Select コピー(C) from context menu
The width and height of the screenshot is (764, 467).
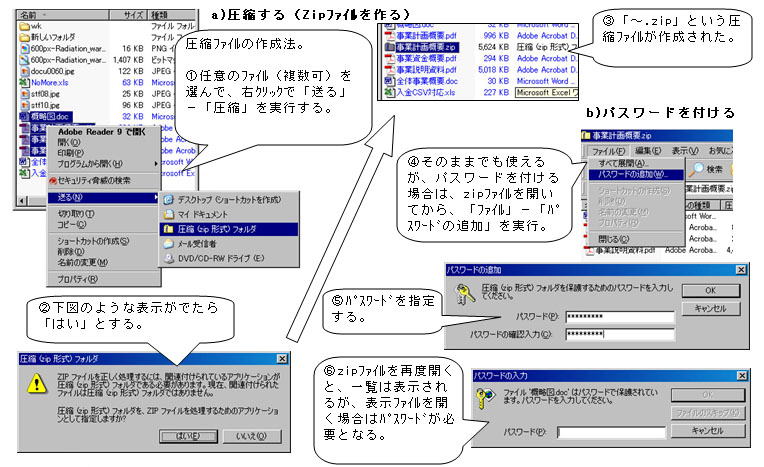(72, 224)
